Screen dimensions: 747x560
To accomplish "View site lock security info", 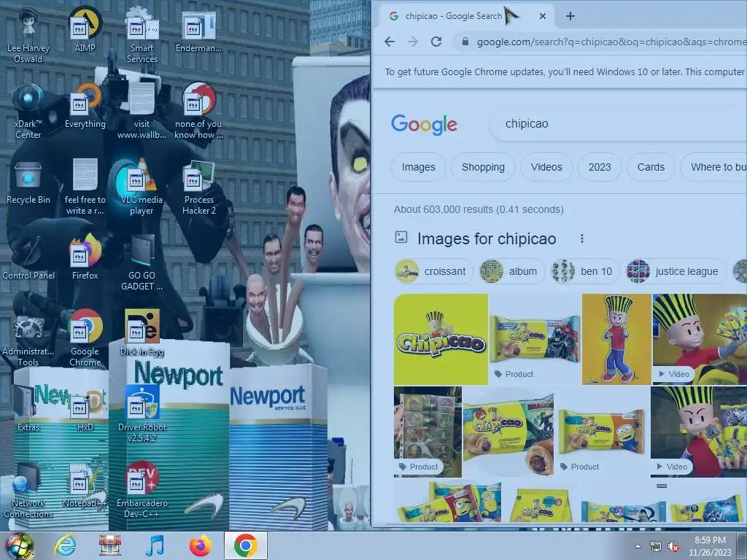I will [x=465, y=42].
